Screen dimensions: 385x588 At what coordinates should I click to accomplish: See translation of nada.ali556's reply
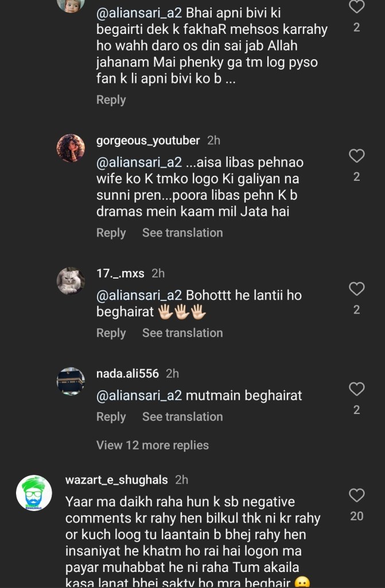[182, 416]
